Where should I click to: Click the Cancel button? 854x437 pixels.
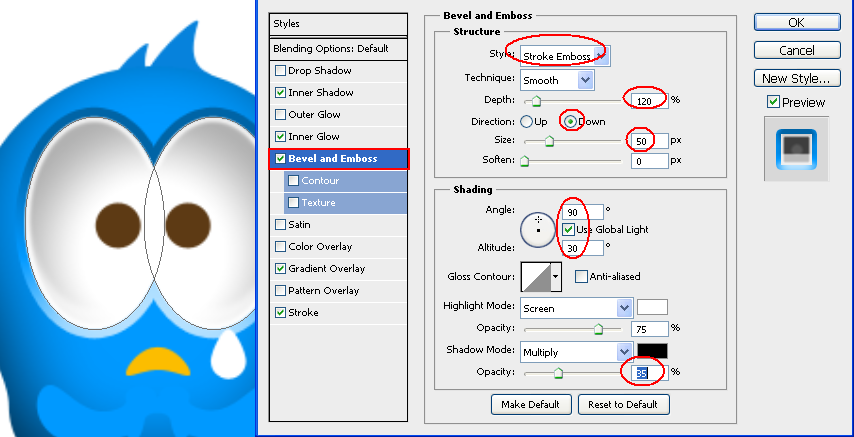point(797,50)
